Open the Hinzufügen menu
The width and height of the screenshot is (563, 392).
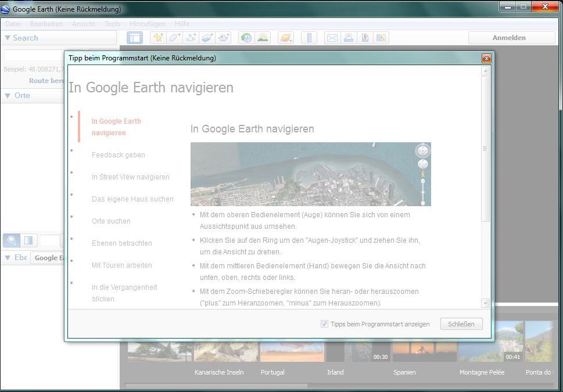(148, 24)
